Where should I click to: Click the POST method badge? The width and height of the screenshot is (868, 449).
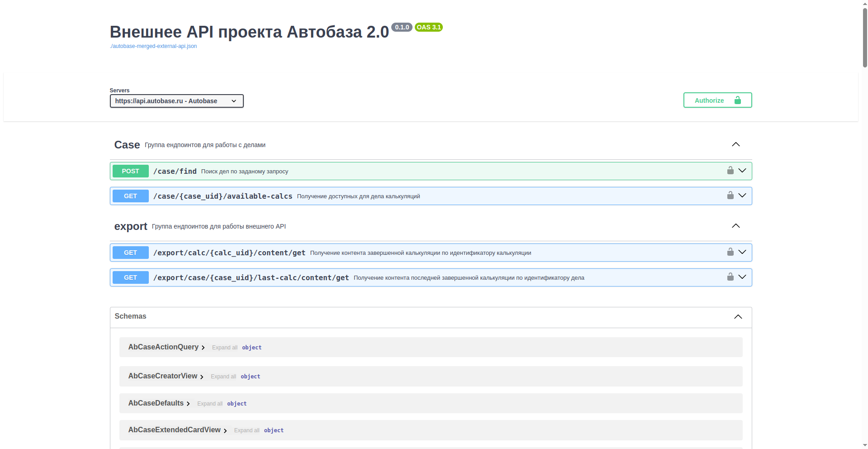tap(130, 171)
